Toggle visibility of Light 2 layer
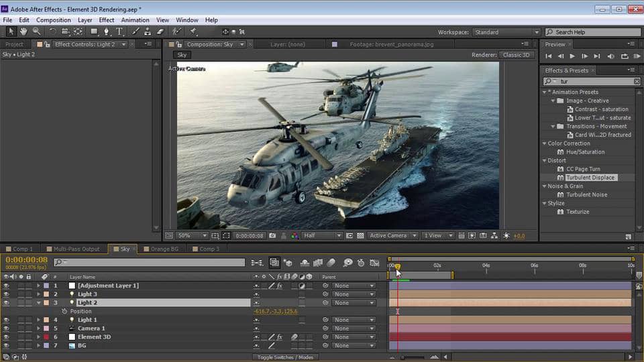The image size is (644, 362). point(6,303)
